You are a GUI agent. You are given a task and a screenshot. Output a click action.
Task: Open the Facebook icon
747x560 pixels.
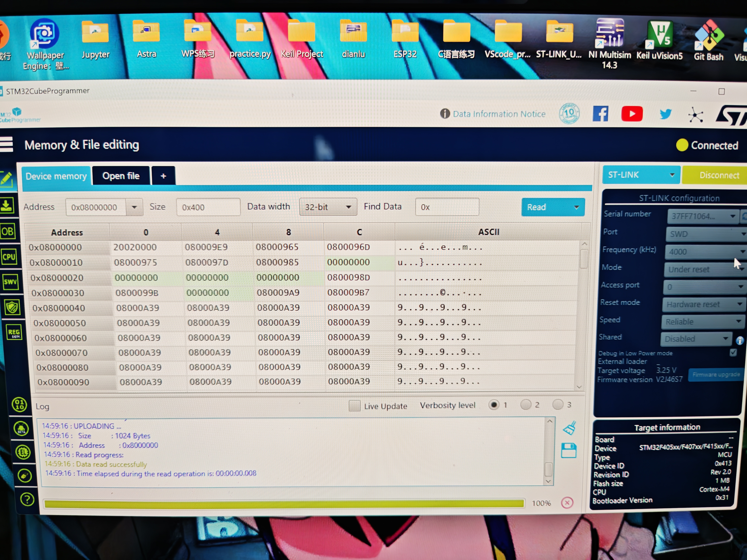tap(600, 114)
